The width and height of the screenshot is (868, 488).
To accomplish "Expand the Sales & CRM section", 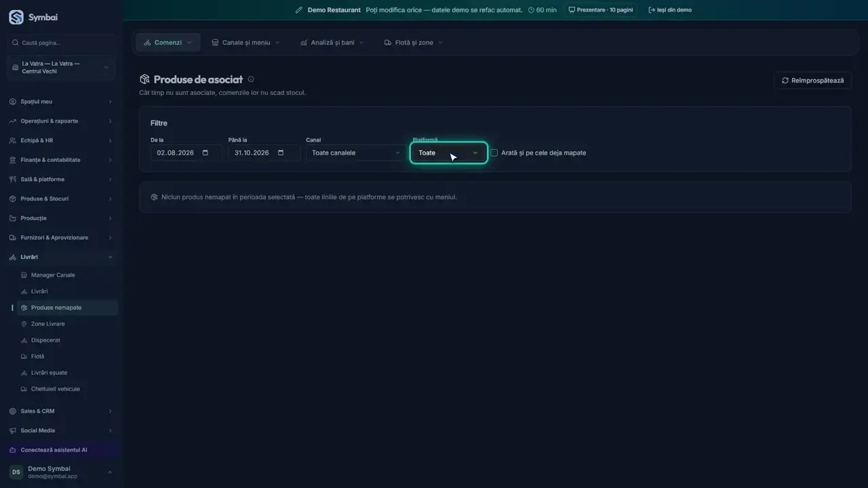I will coord(61,411).
